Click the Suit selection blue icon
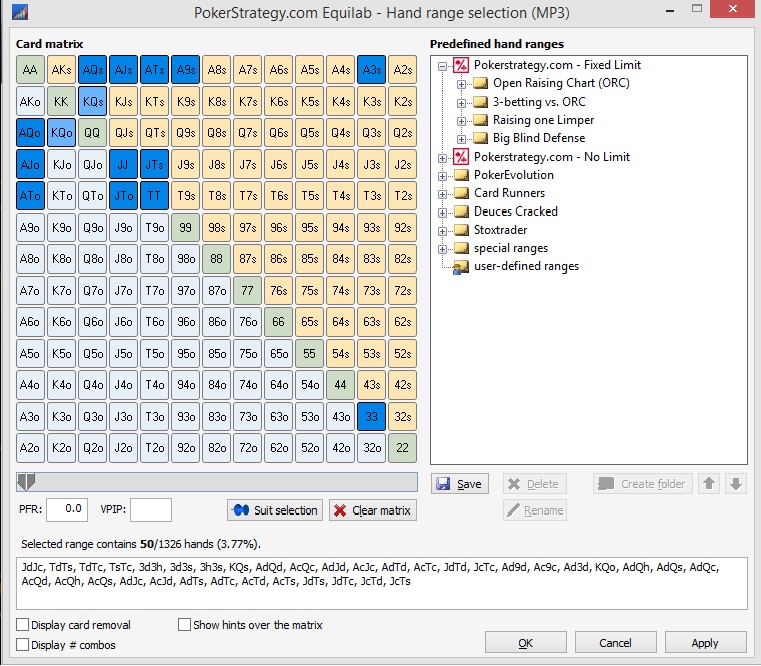The width and height of the screenshot is (761, 666). [241, 510]
